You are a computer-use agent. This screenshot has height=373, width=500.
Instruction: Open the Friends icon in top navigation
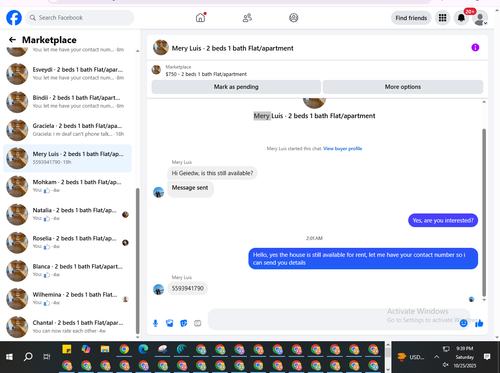tap(247, 18)
